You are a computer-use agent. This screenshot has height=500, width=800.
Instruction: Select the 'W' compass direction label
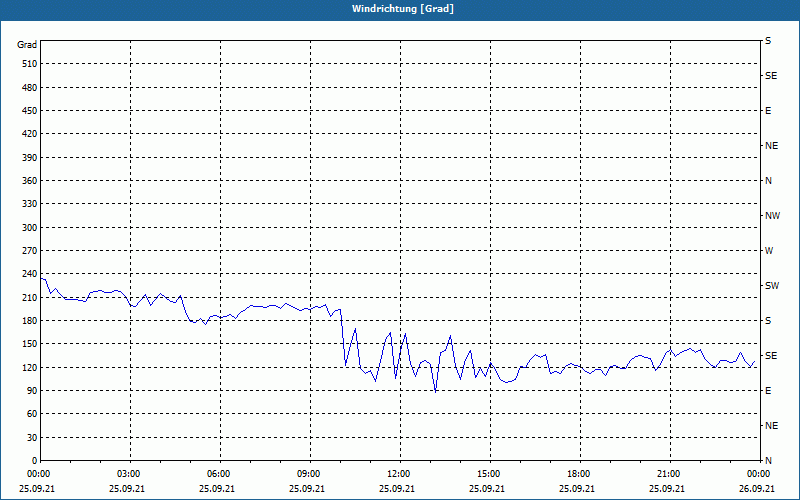pos(769,251)
